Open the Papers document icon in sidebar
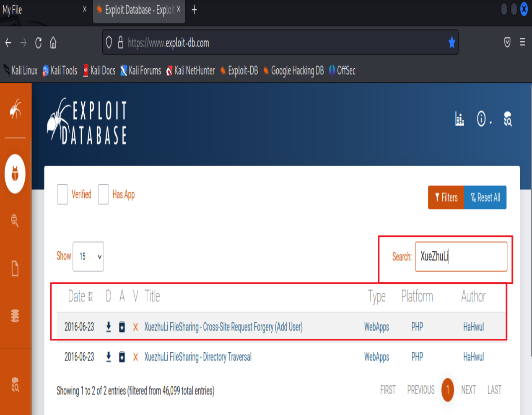532x415 pixels. coord(15,268)
